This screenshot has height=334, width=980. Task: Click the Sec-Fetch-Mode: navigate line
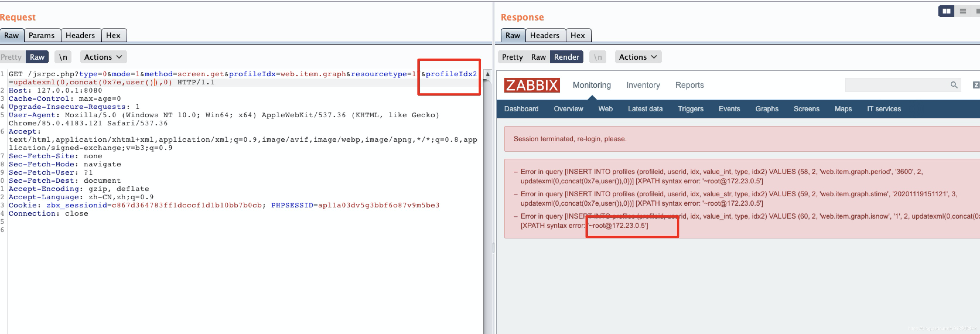65,164
